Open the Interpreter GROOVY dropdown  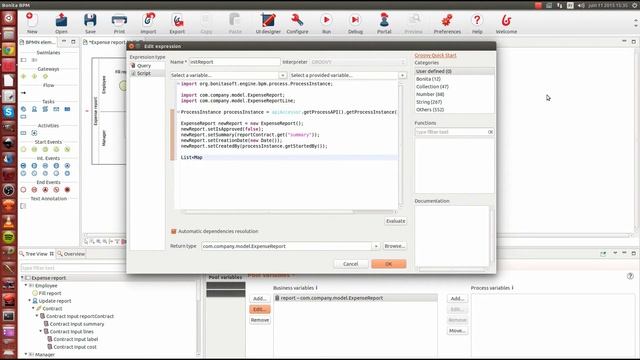coord(358,62)
